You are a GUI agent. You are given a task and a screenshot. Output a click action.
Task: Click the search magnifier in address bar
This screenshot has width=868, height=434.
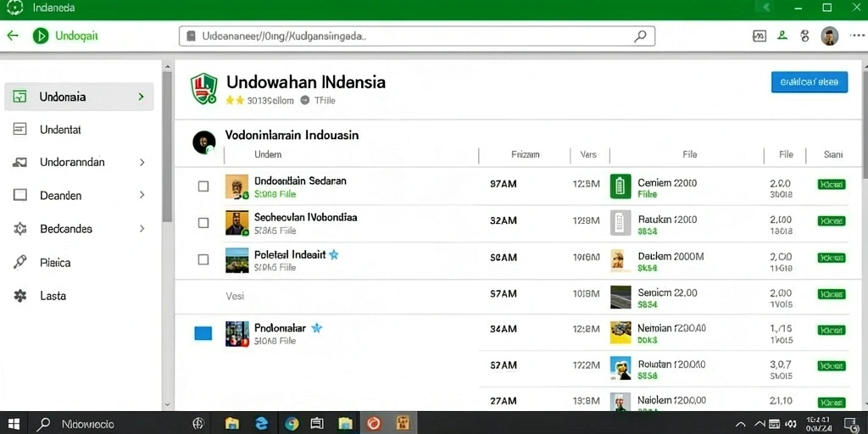[640, 36]
